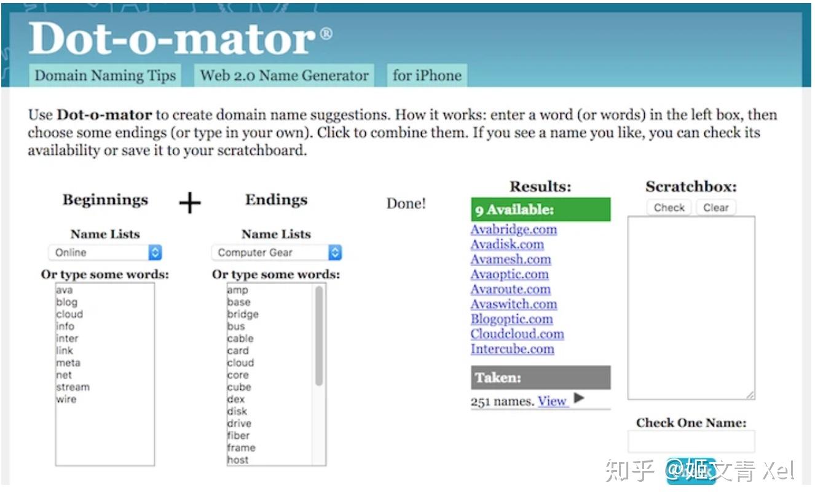Screen dimensions: 815x504
Task: View the list of taken names
Action: pos(552,401)
